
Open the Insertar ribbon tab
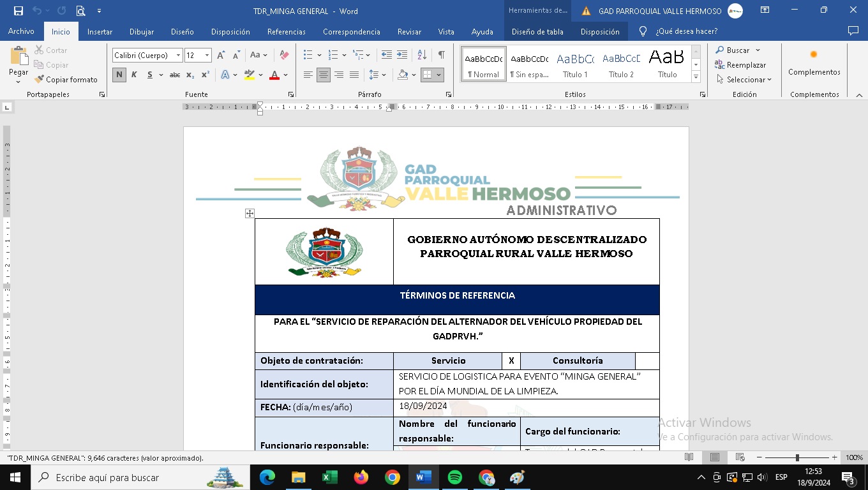100,31
